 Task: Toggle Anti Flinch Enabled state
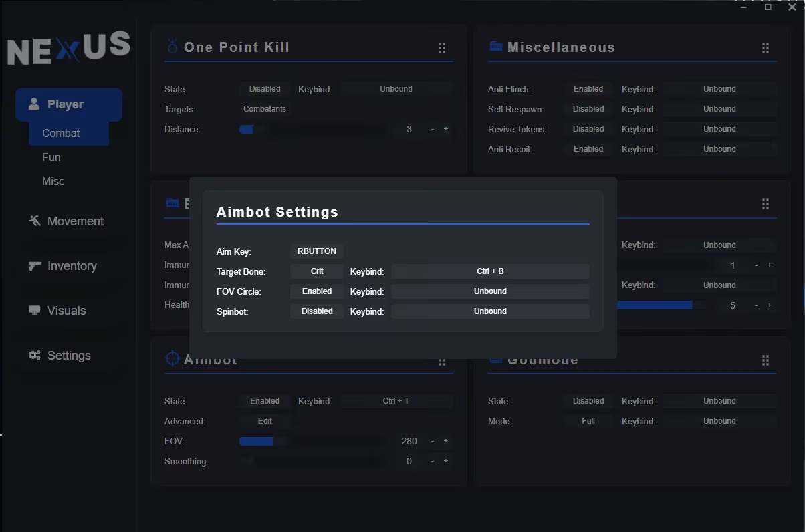coord(588,89)
